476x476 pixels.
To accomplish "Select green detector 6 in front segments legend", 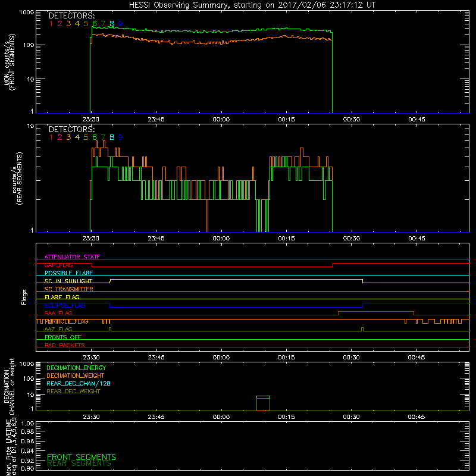I will click(x=95, y=24).
